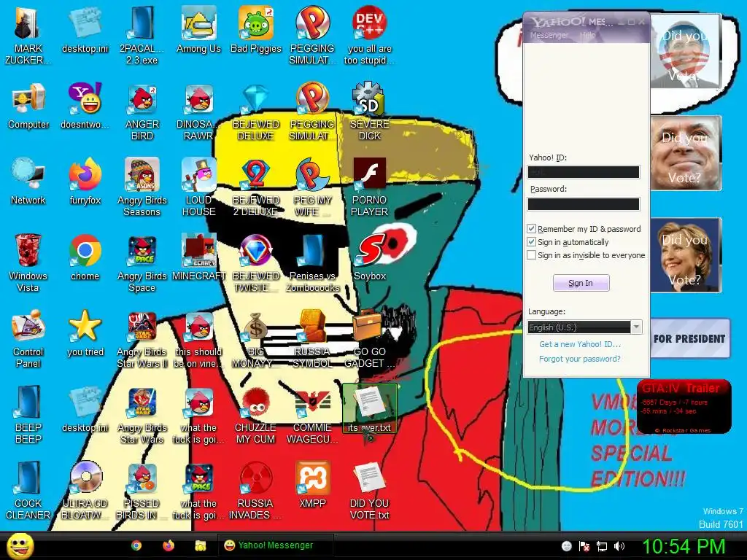This screenshot has height=560, width=747.
Task: Follow 'Get a new Yahoo! ID...' link
Action: pyautogui.click(x=580, y=344)
